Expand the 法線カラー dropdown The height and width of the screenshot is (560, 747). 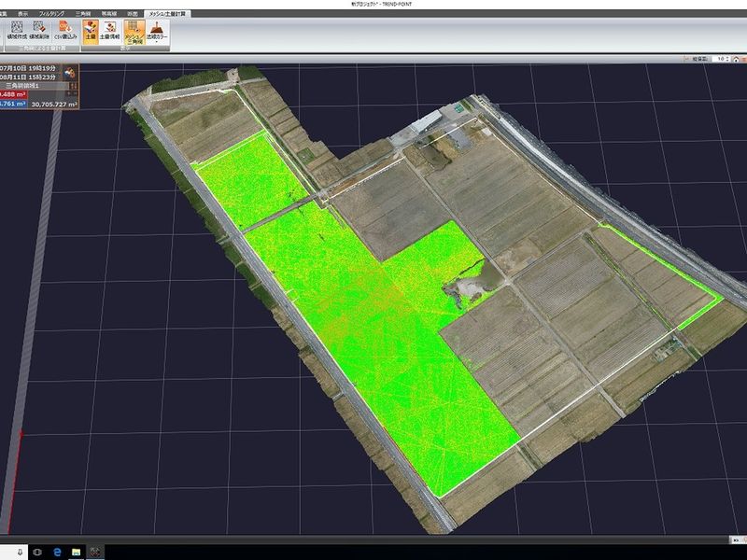coord(157,32)
